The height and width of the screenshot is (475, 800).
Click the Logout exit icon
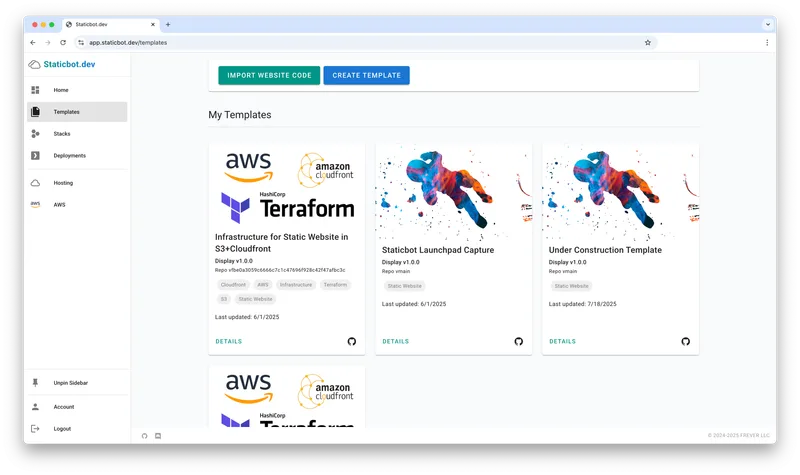click(x=35, y=429)
